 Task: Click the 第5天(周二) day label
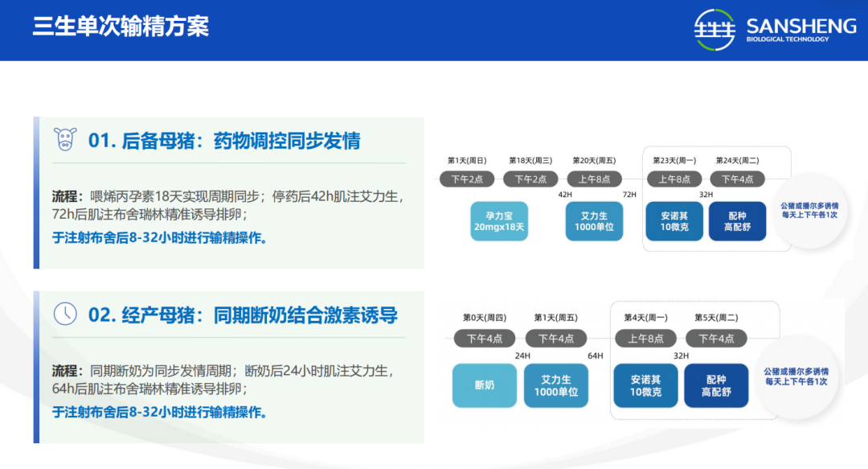click(x=716, y=318)
